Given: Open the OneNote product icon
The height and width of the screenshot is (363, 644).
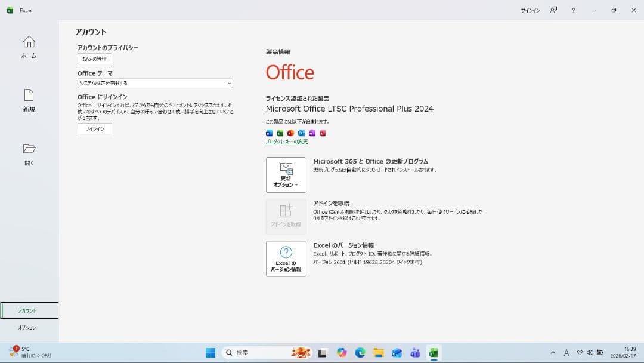Looking at the screenshot, I should [x=311, y=133].
